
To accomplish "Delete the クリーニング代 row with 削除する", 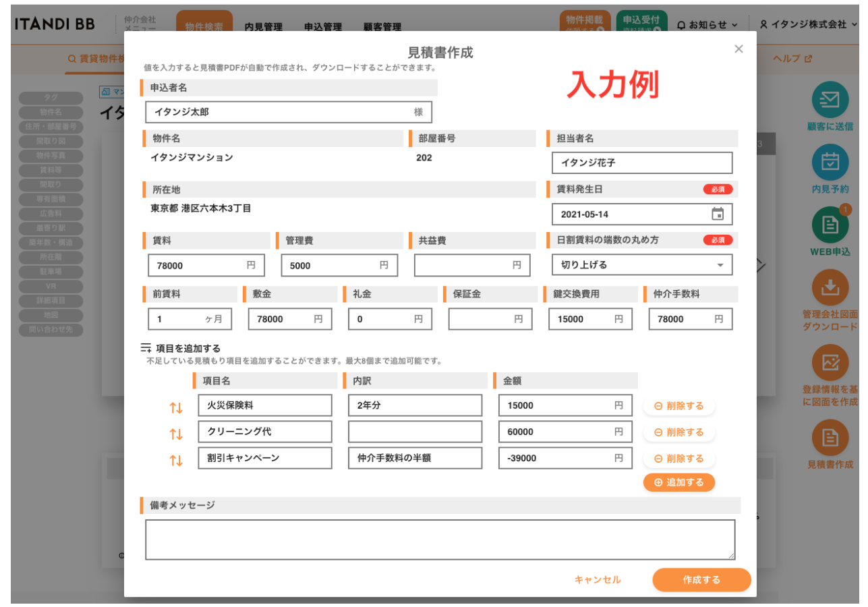I will click(679, 432).
